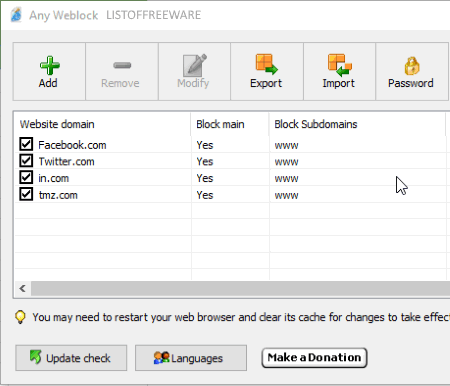Click Yes cell in Twitter.com row
Screen dimensions: 450x386
pos(205,162)
